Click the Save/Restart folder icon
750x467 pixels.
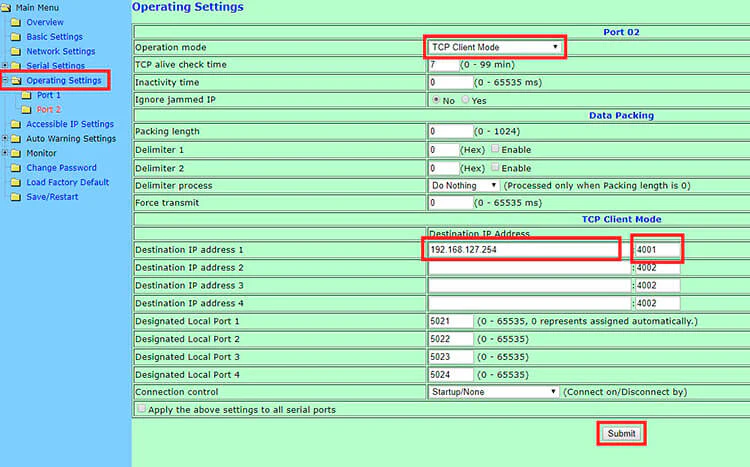[x=16, y=197]
